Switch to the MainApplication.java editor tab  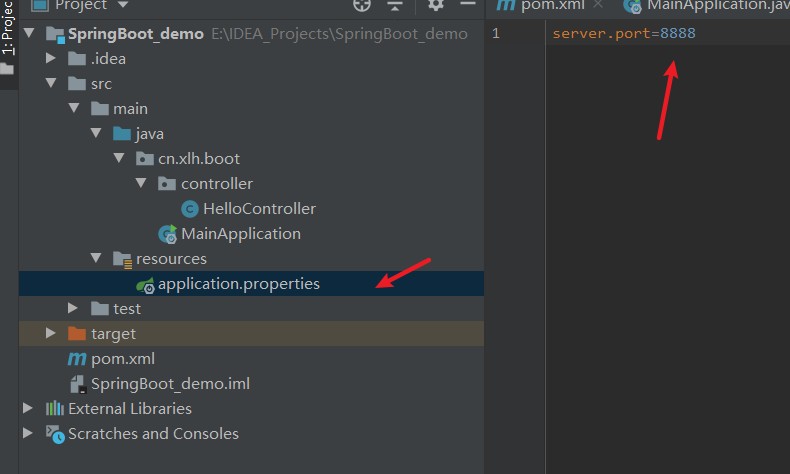point(718,5)
